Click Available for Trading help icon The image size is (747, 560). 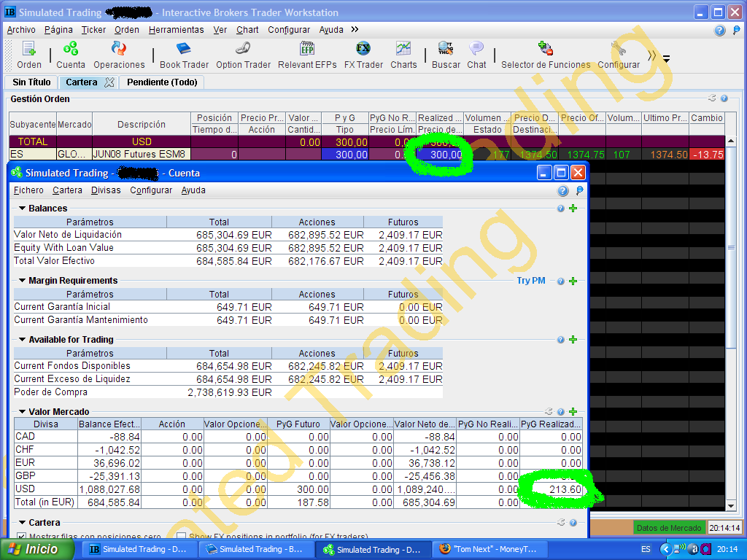tap(561, 340)
